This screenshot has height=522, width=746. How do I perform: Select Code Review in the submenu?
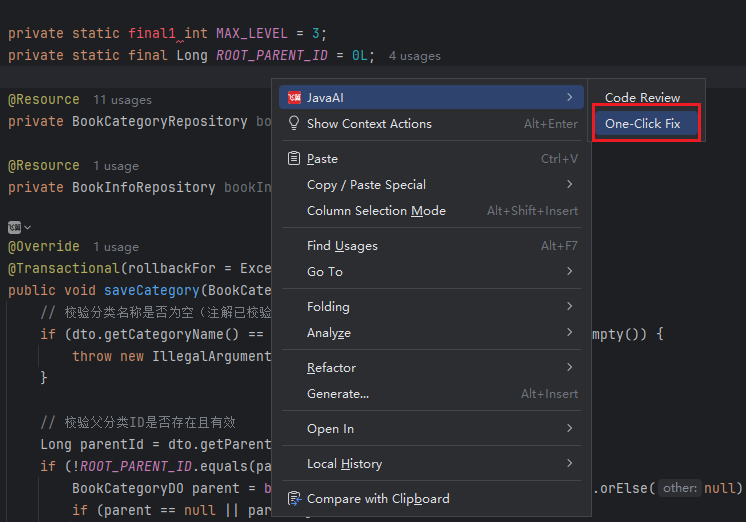pyautogui.click(x=642, y=97)
